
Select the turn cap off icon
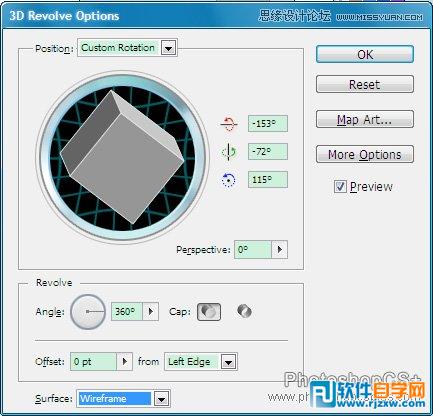244,312
